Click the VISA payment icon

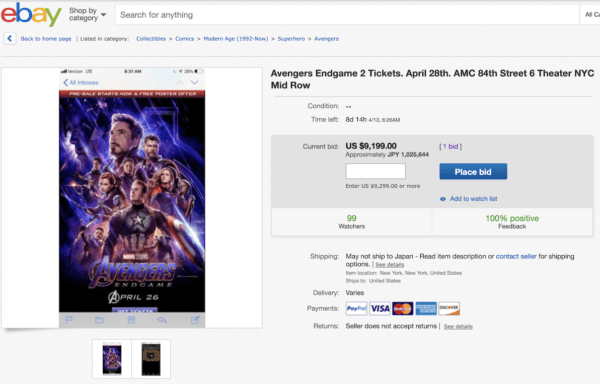(380, 308)
